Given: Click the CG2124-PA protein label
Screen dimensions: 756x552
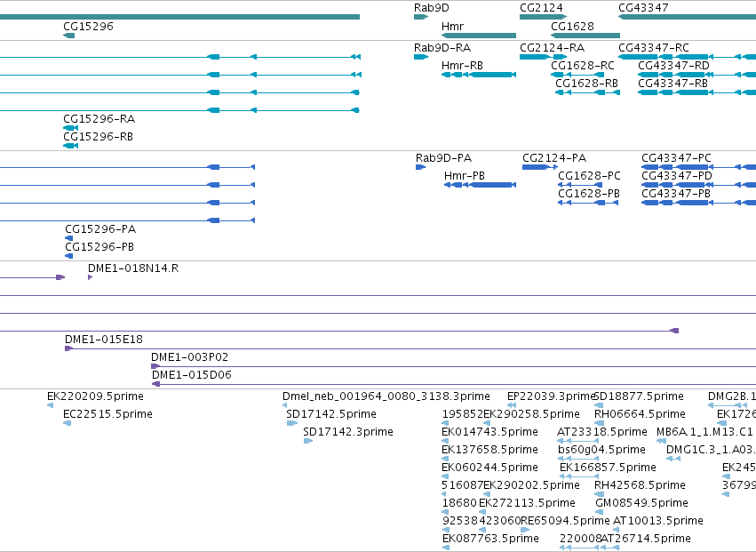Looking at the screenshot, I should pyautogui.click(x=554, y=158).
